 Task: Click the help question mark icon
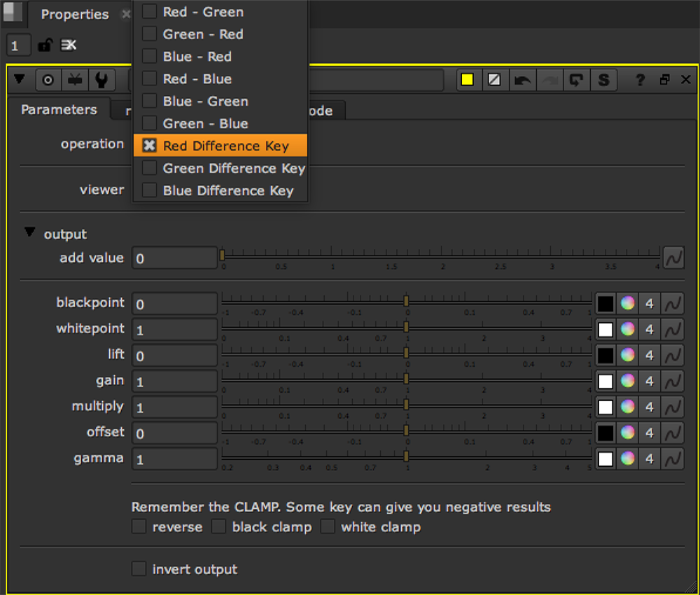point(640,80)
